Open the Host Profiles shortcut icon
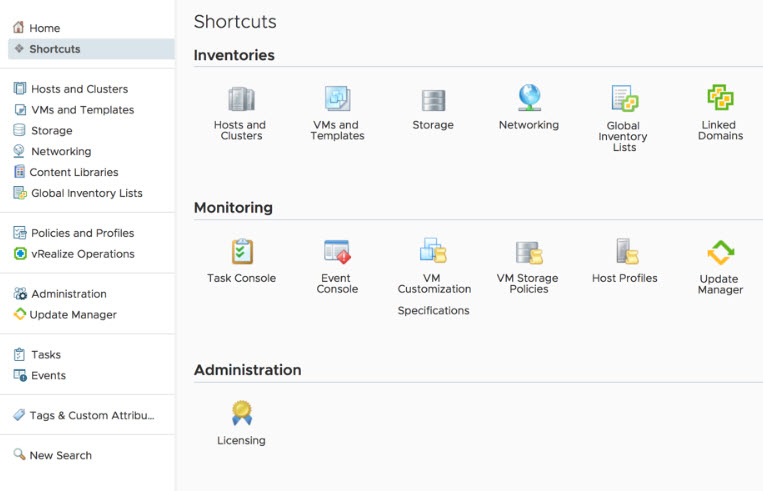763x491 pixels. point(627,251)
